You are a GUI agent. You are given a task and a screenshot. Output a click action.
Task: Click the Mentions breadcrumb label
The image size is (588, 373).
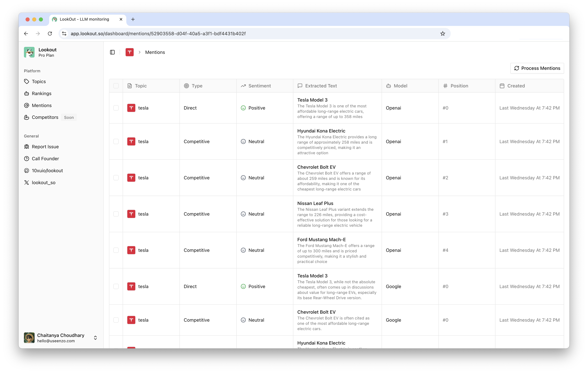[x=155, y=52]
